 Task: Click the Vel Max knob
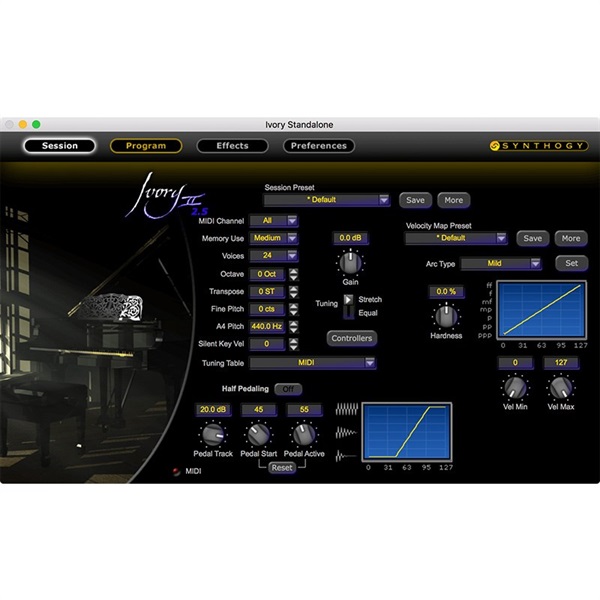pos(561,388)
